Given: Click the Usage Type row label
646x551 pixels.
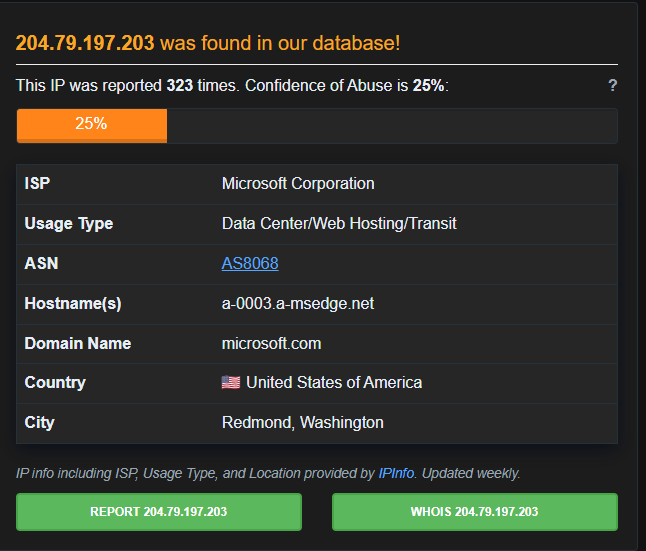Looking at the screenshot, I should click(x=69, y=224).
